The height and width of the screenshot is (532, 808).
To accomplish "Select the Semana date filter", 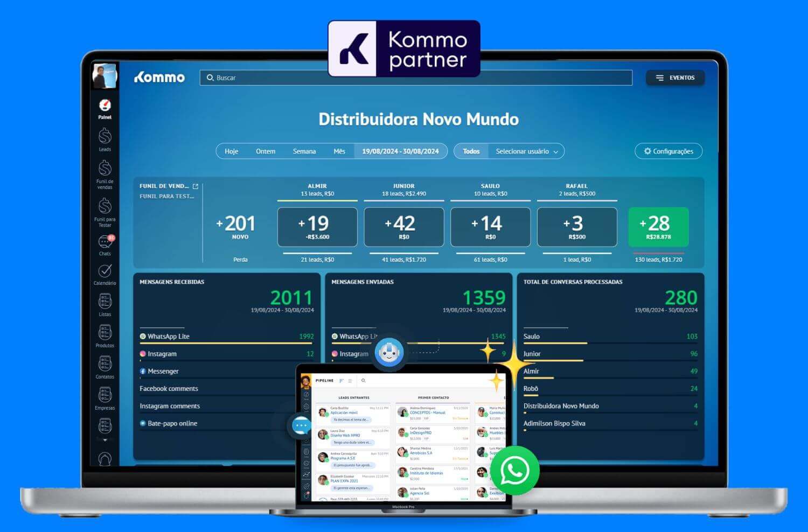I will click(x=304, y=151).
